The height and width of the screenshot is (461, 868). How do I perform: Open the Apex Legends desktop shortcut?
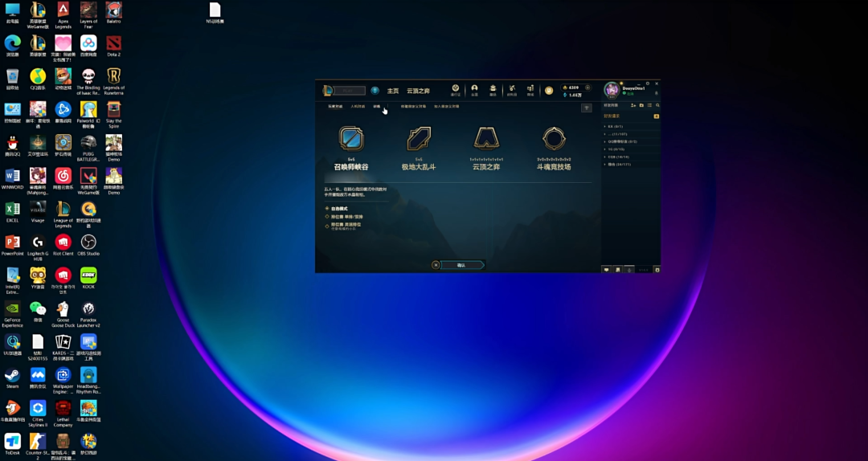[x=63, y=15]
